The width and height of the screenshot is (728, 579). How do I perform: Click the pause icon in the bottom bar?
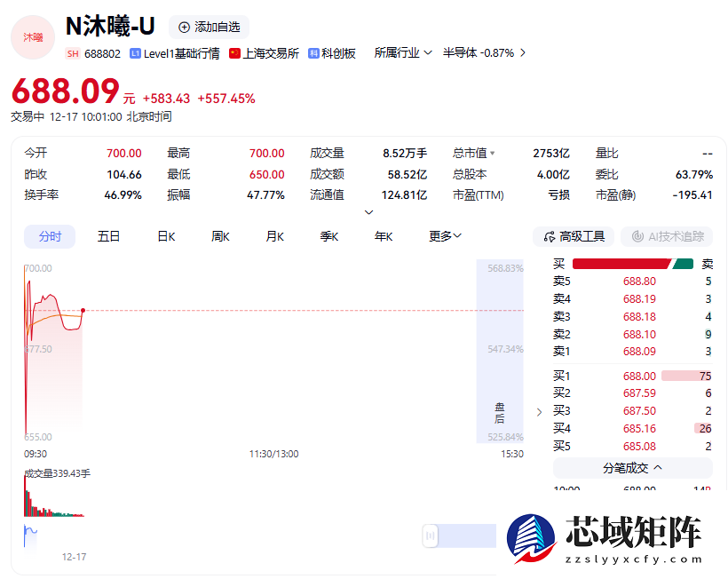[x=429, y=535]
